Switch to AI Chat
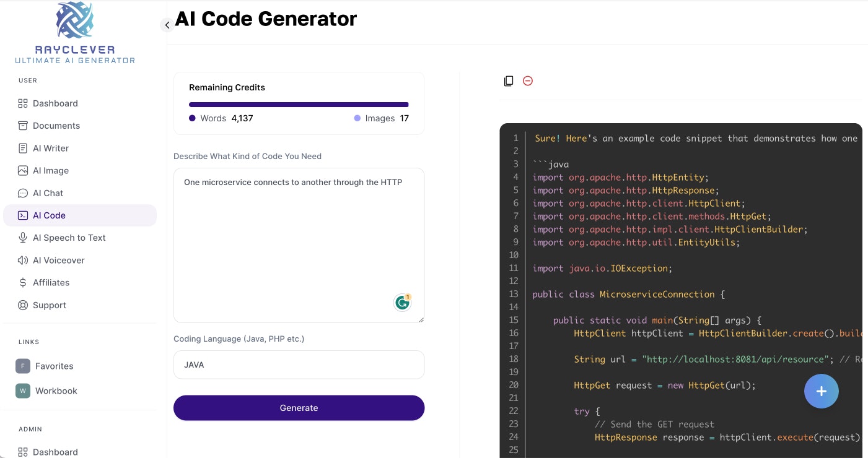 click(x=79, y=193)
